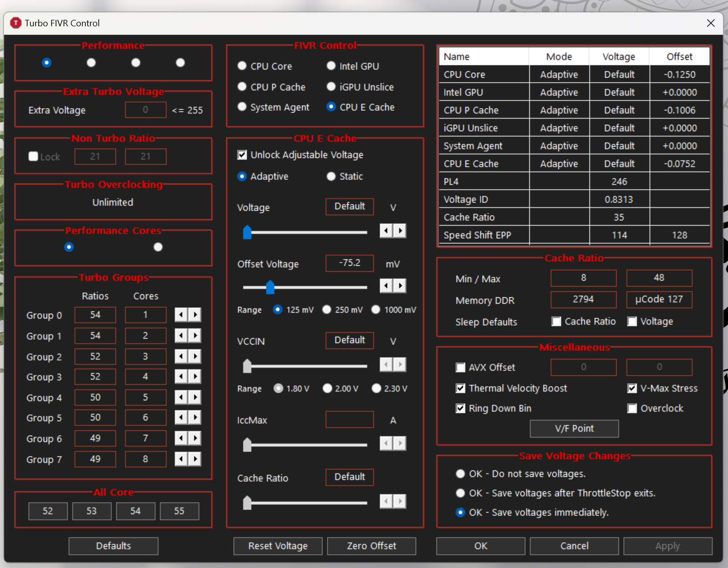Increase Group 2 cores with right arrow
The width and height of the screenshot is (728, 568).
coord(195,356)
